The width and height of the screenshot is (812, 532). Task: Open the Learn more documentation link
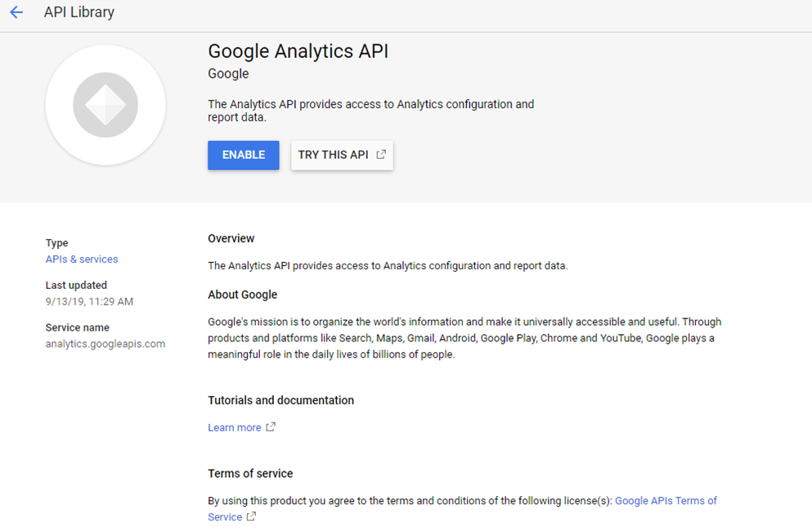click(235, 427)
